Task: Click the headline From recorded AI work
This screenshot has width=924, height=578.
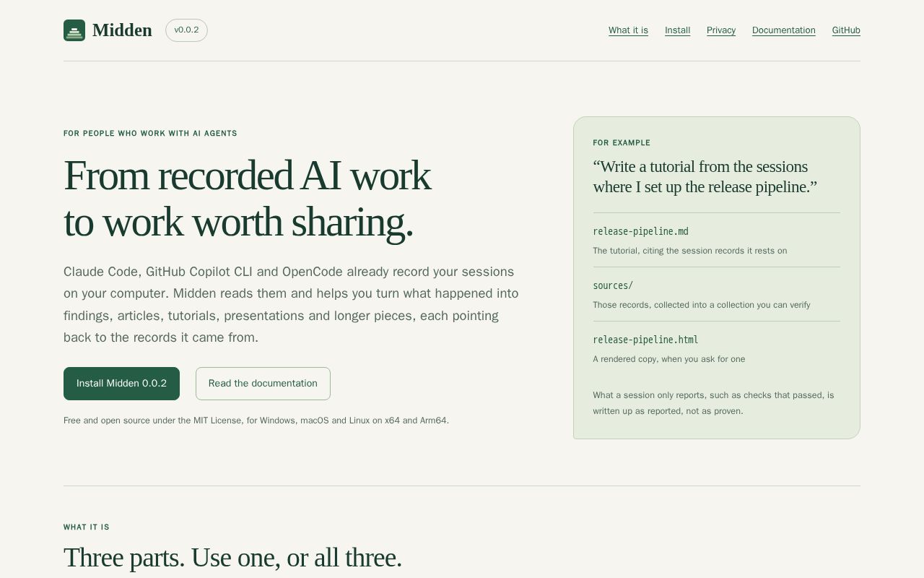Action: [x=247, y=199]
